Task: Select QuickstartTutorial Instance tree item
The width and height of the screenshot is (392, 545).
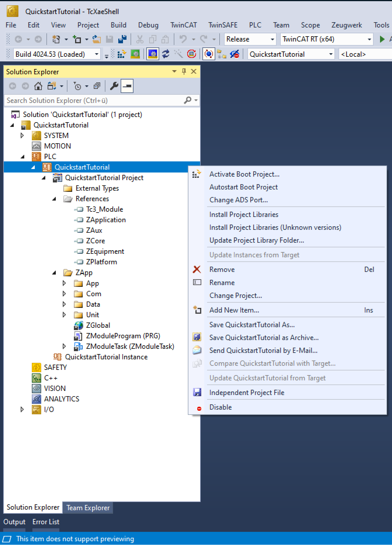Action: [x=106, y=357]
